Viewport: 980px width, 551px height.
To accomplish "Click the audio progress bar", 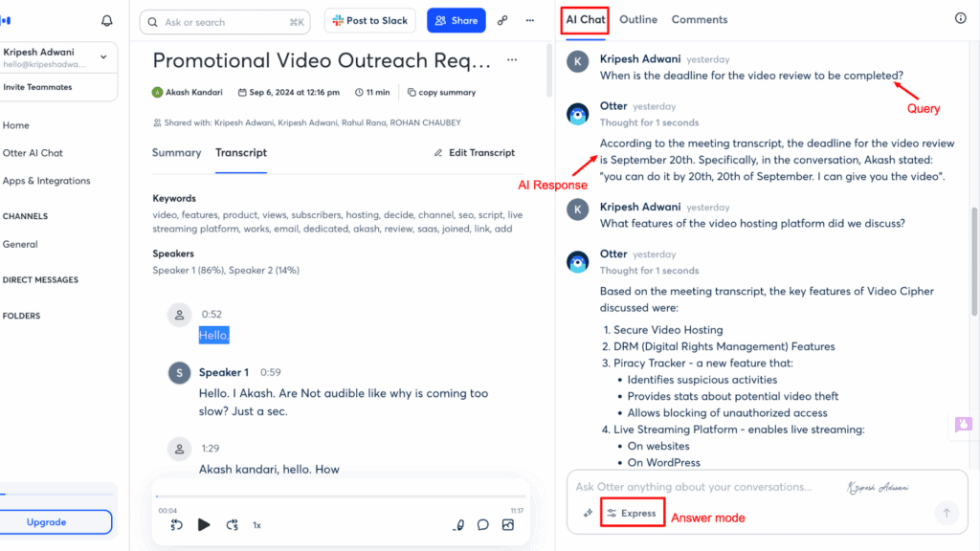I will (341, 496).
